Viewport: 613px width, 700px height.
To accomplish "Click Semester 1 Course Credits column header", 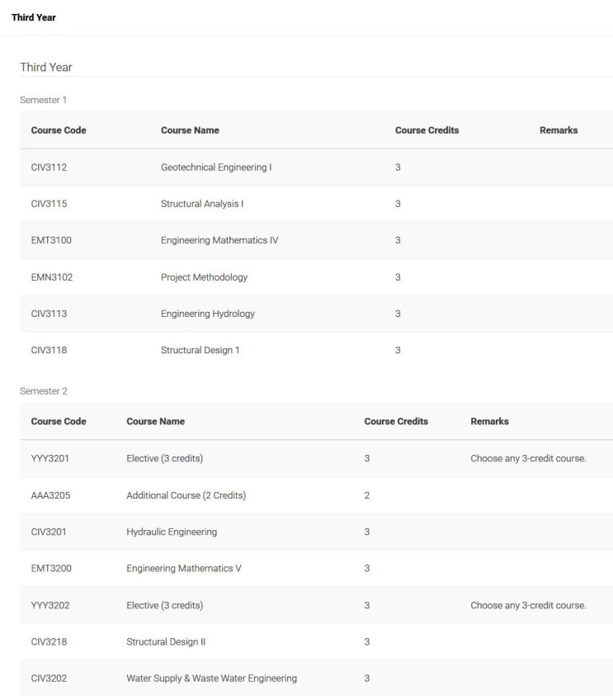I will 427,130.
